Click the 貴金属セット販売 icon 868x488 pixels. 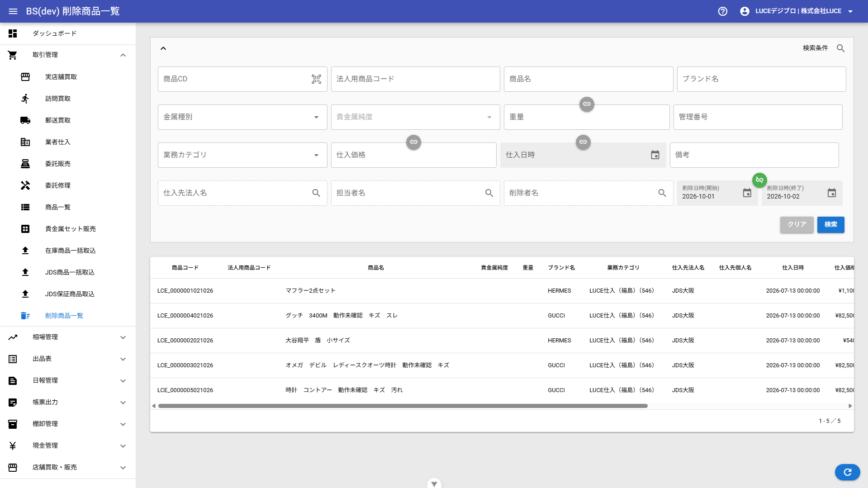pyautogui.click(x=25, y=229)
